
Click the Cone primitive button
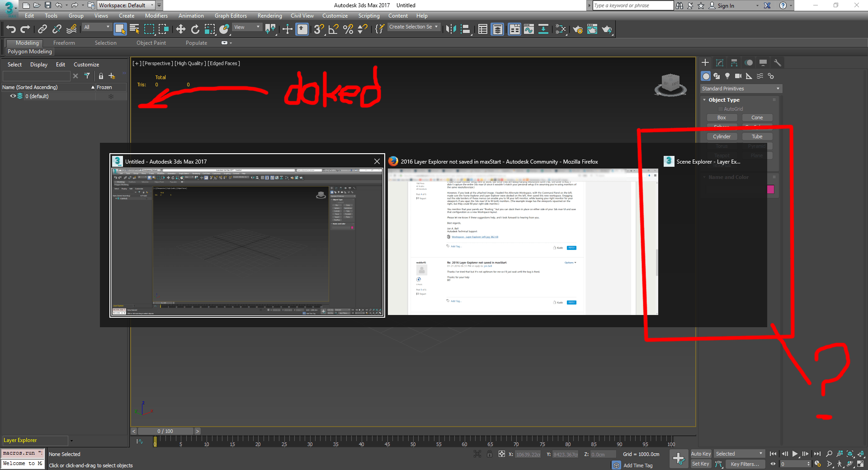pyautogui.click(x=757, y=117)
